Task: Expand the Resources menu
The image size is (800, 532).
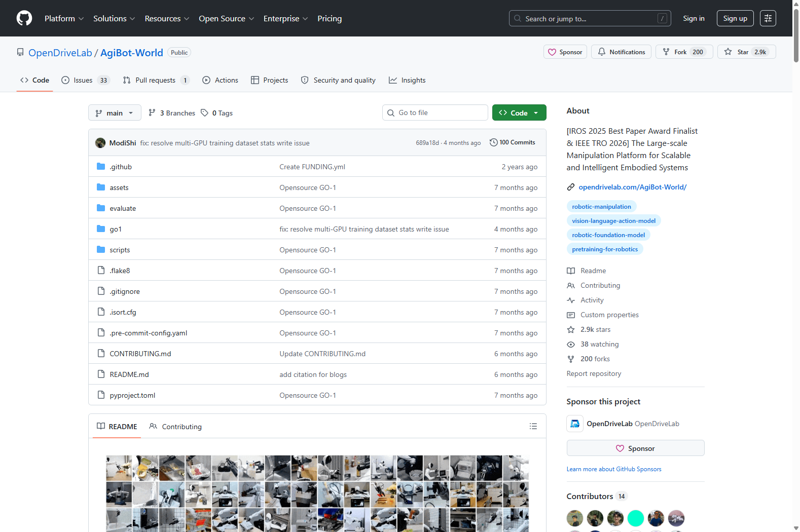Action: pos(167,18)
